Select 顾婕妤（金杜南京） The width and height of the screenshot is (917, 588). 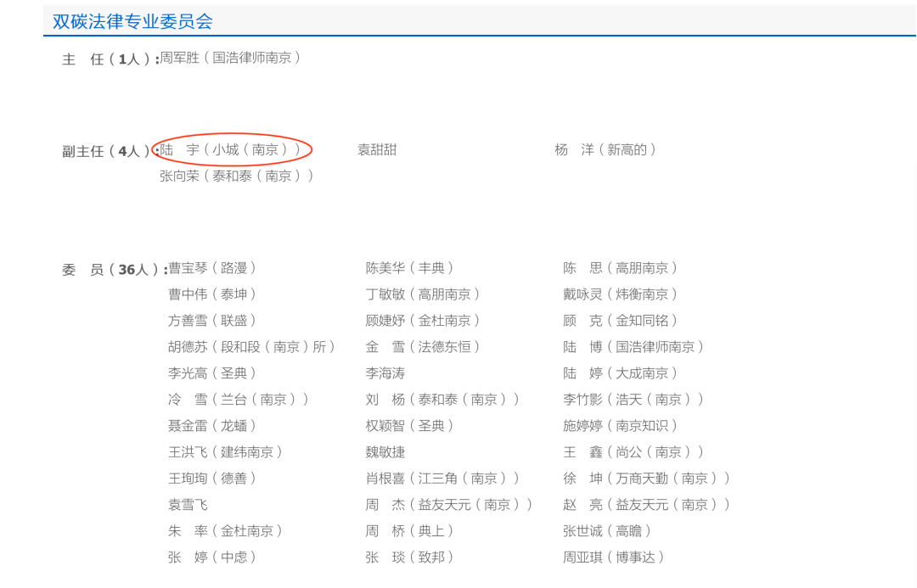pos(423,321)
